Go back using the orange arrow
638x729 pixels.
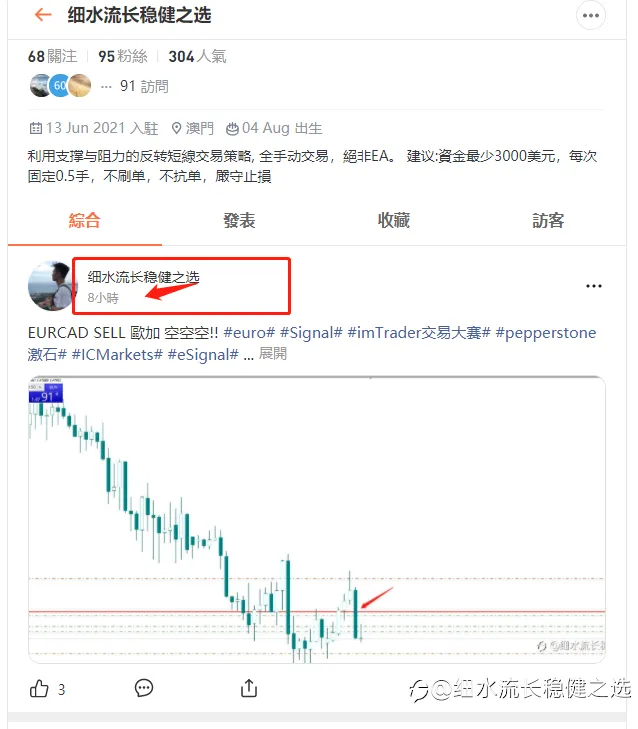(43, 15)
